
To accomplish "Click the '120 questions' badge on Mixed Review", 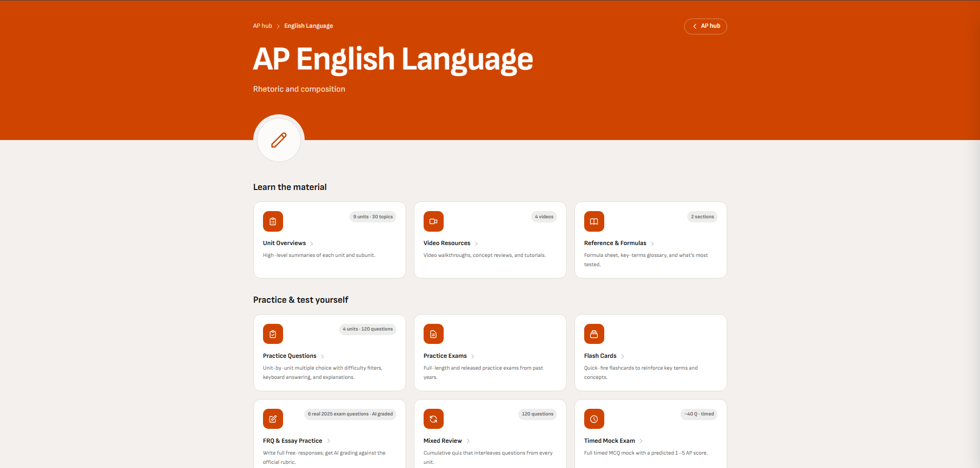I will 537,414.
